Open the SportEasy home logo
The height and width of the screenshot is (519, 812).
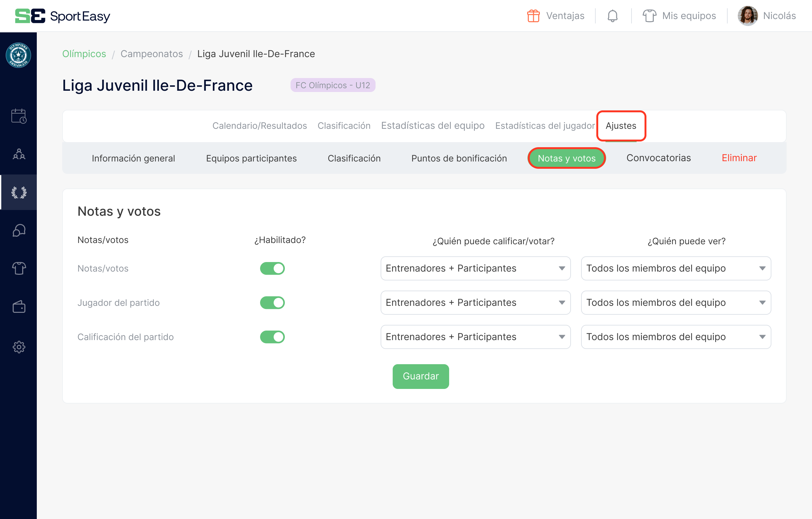pyautogui.click(x=63, y=16)
